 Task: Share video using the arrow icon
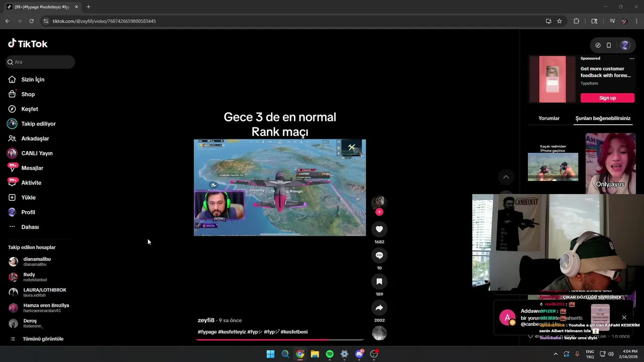tap(379, 308)
